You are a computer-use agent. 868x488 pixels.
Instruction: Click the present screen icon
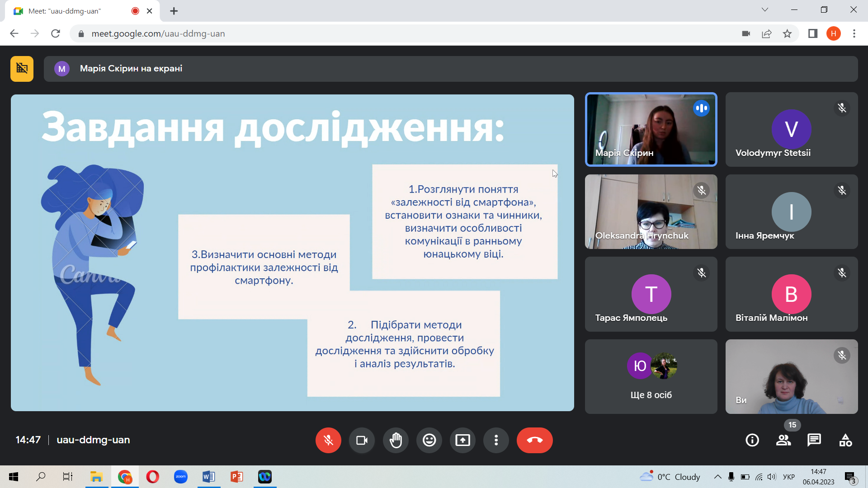(462, 440)
